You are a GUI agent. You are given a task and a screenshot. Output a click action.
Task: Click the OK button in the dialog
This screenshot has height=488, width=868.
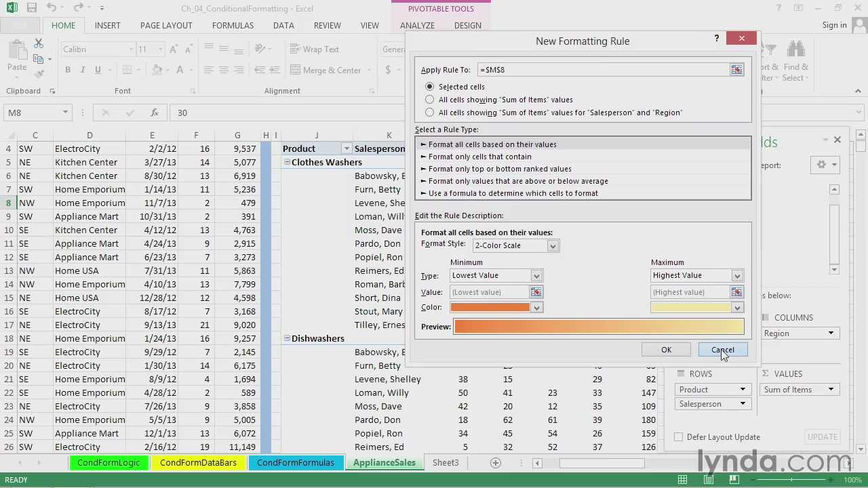pyautogui.click(x=666, y=350)
